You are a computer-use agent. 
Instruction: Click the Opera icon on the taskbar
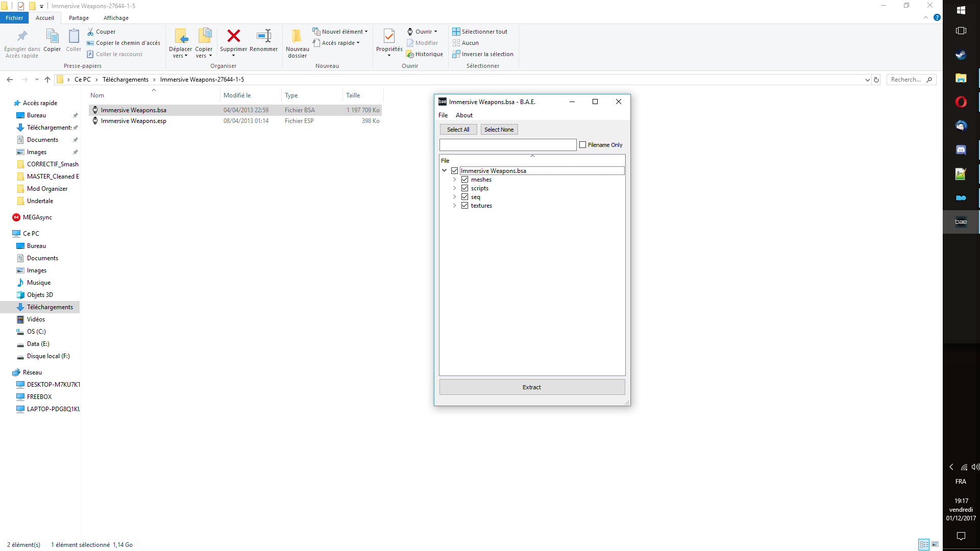961,102
